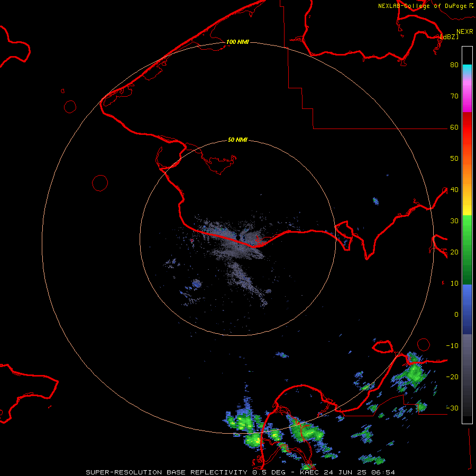Click the 50 dBZ scale label

coord(454,159)
